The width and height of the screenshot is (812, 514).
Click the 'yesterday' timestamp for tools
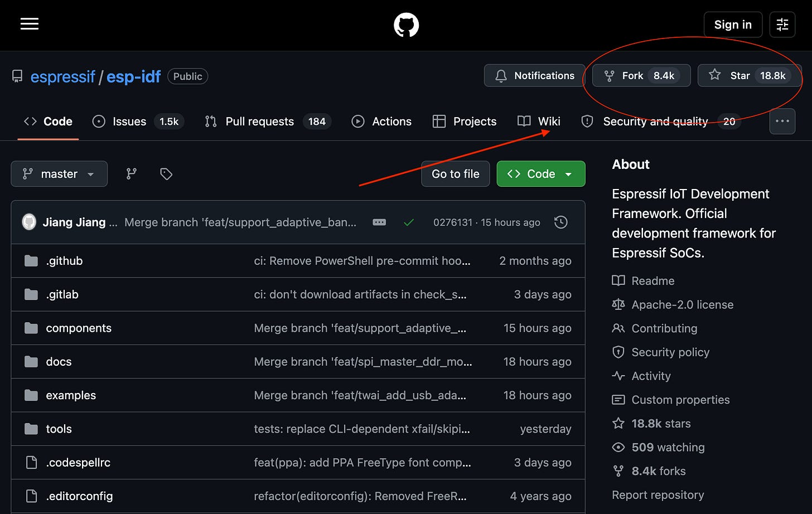pos(545,429)
